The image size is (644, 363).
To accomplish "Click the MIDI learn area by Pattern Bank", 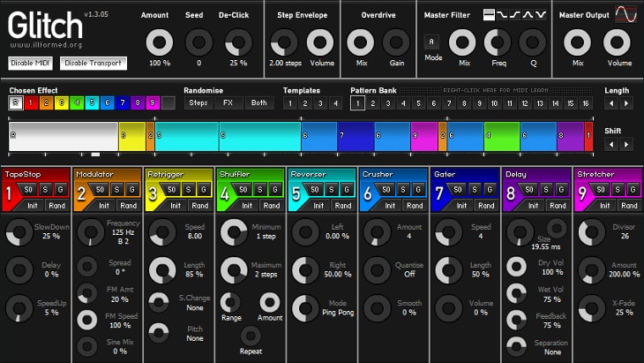I will tap(496, 90).
